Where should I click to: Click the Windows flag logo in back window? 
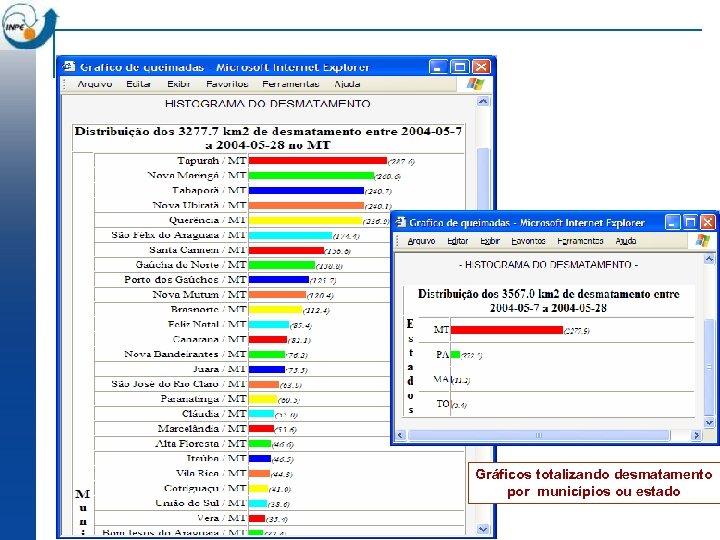[x=475, y=84]
